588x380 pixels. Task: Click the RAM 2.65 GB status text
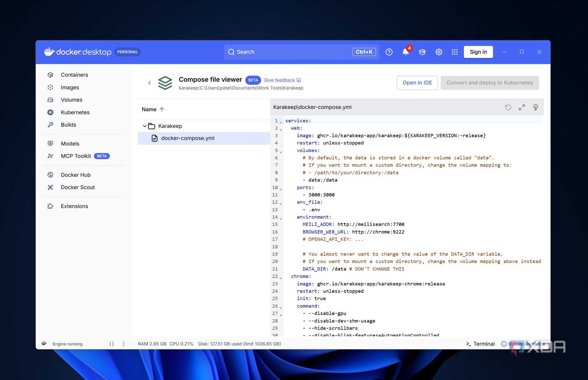152,344
